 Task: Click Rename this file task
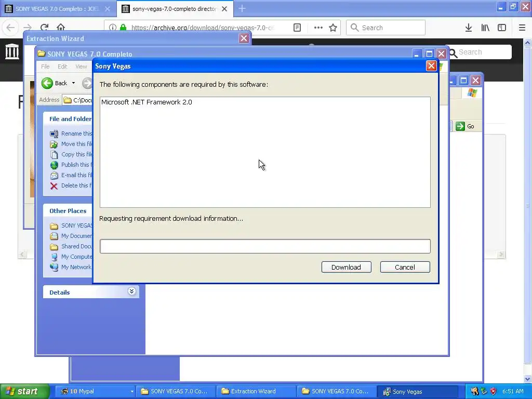point(71,134)
